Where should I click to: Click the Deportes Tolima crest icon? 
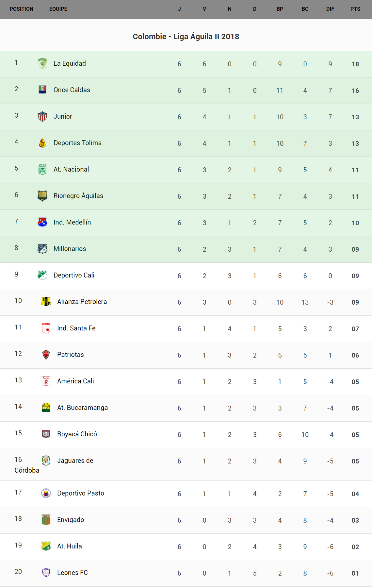point(42,143)
